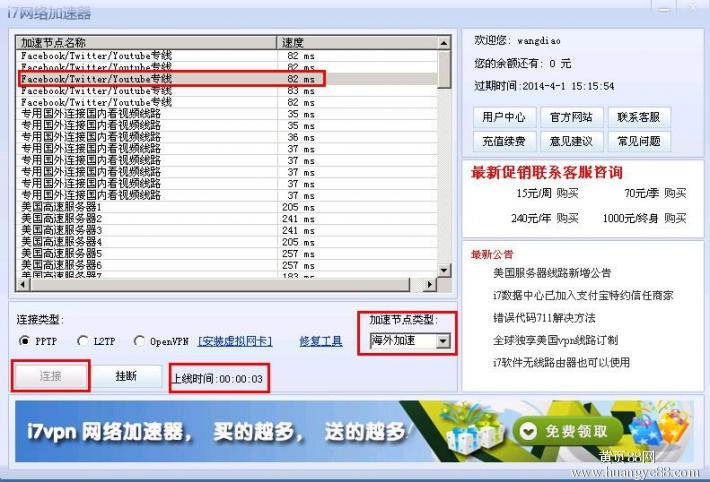
Task: Select node 美国高速服务器4
Action: coord(227,242)
